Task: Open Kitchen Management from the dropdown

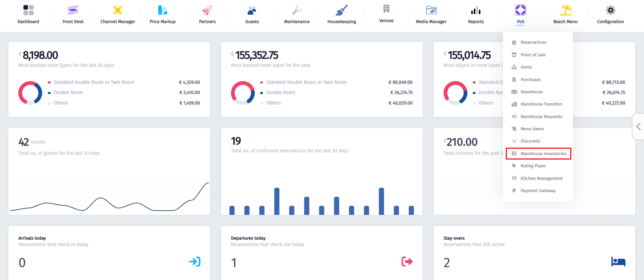Action: pos(541,179)
